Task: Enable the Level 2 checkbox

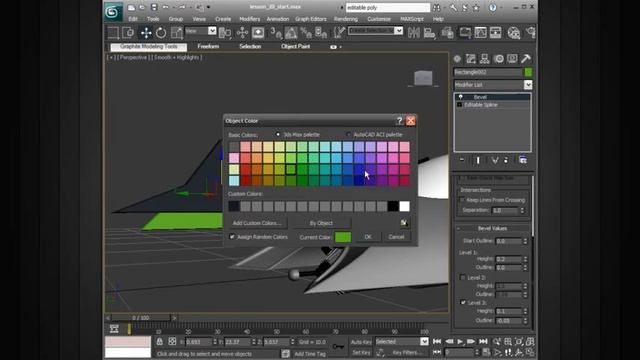Action: 463,278
